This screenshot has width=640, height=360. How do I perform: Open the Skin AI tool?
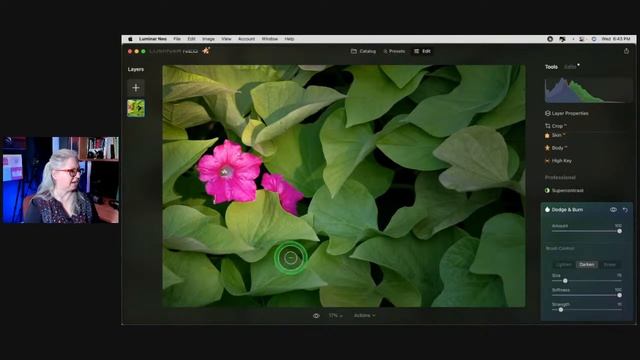pos(555,135)
